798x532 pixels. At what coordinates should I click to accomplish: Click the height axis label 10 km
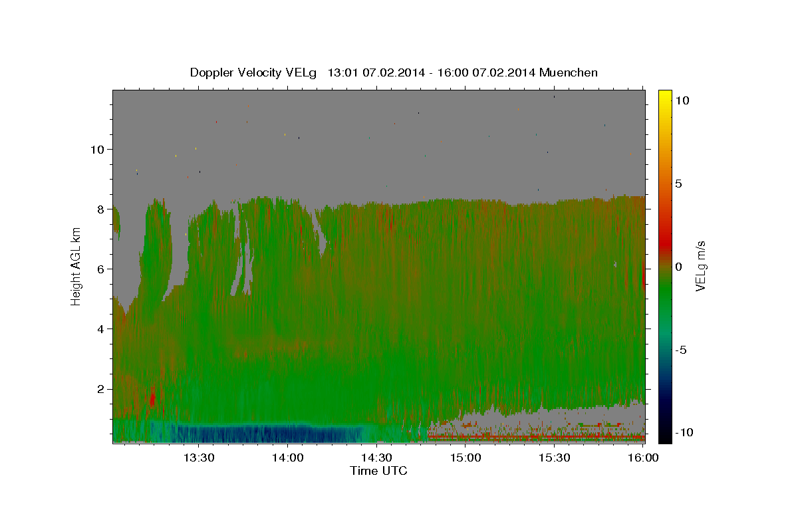[x=98, y=150]
